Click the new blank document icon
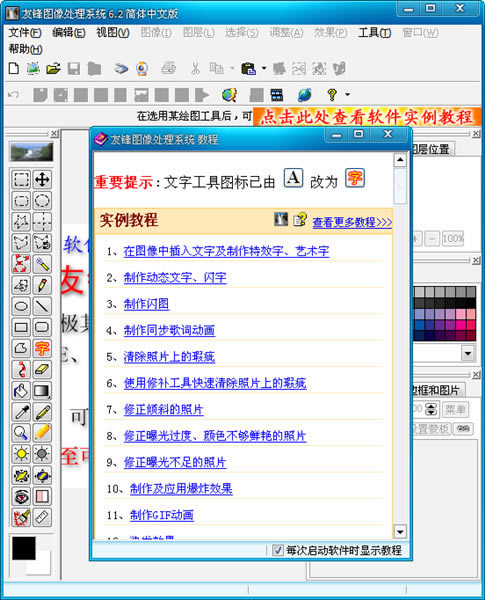485x600 pixels. pos(14,68)
